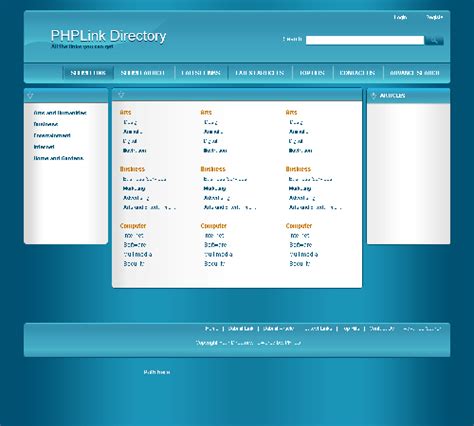The width and height of the screenshot is (474, 426).
Task: Select Arts and Humanities in sidebar
Action: point(60,113)
